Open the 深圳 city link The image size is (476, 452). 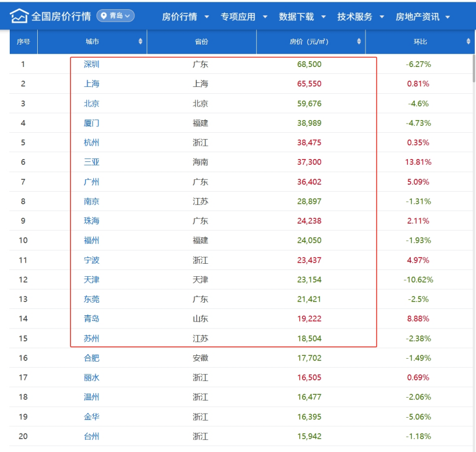click(x=92, y=64)
